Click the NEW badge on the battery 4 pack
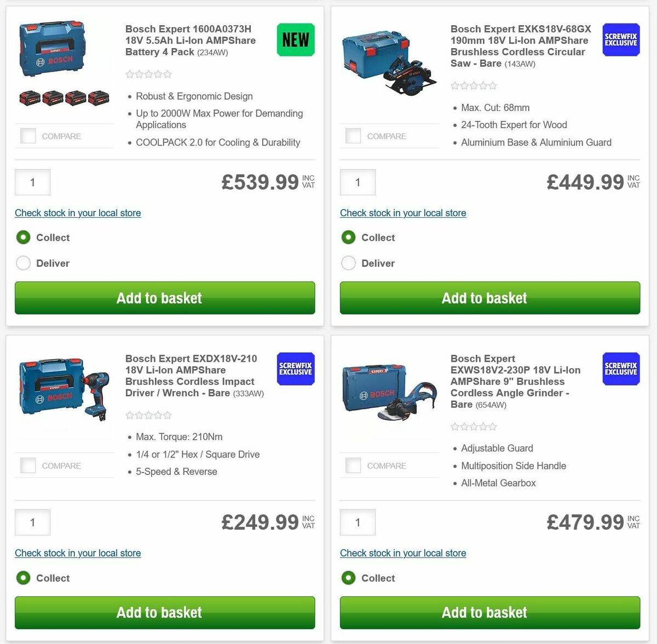Image resolution: width=657 pixels, height=644 pixels. (x=295, y=39)
